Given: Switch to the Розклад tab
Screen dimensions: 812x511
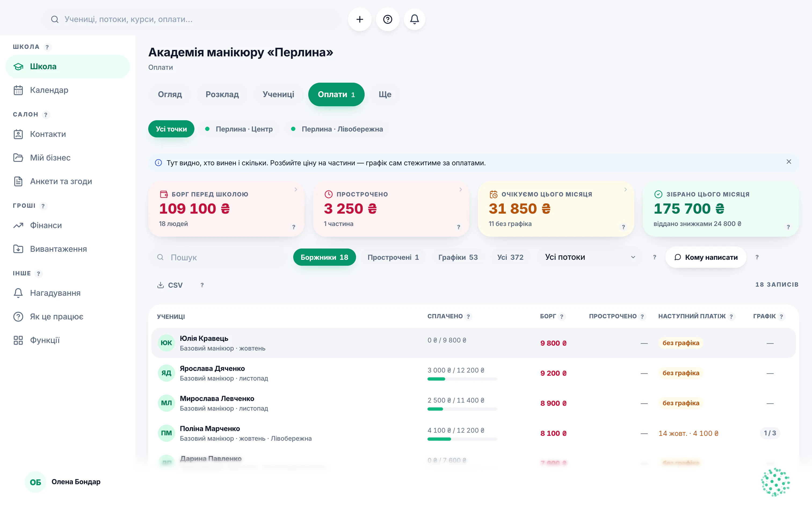Looking at the screenshot, I should [x=222, y=94].
